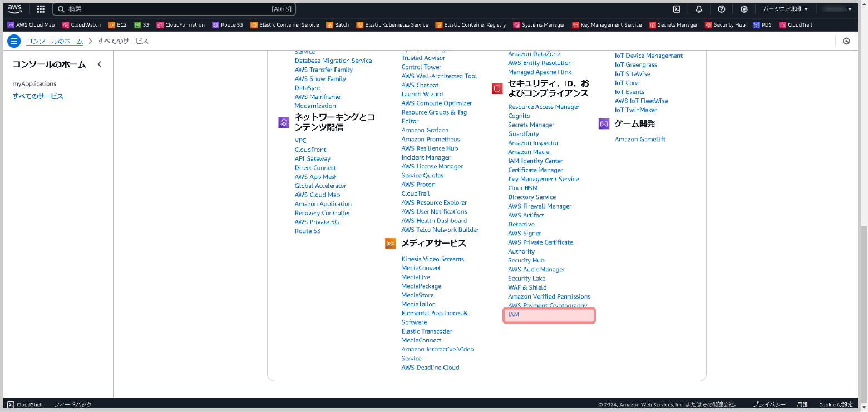Open the settings gear icon

click(744, 9)
